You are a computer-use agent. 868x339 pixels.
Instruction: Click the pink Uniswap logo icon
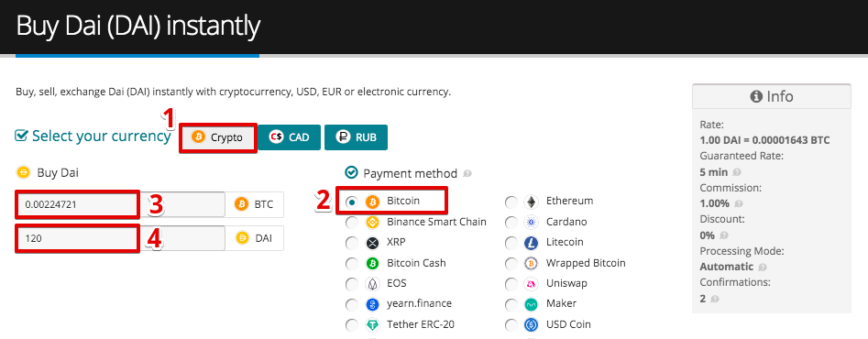532,284
